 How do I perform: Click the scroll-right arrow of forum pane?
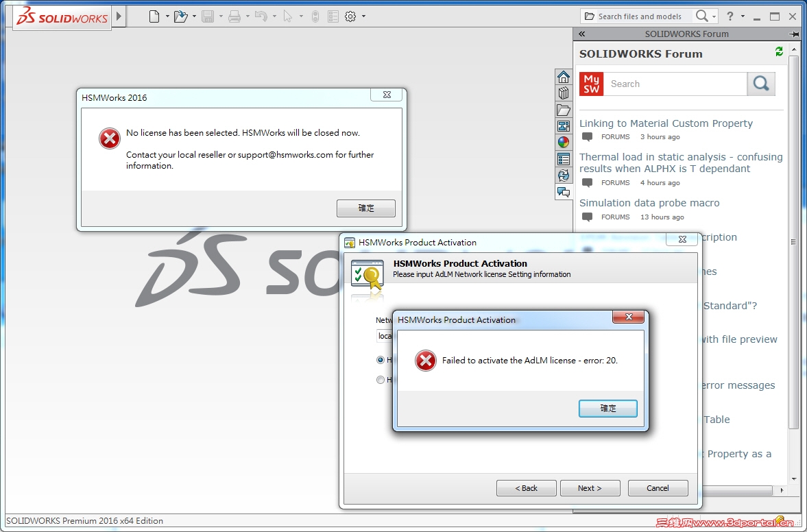(782, 490)
